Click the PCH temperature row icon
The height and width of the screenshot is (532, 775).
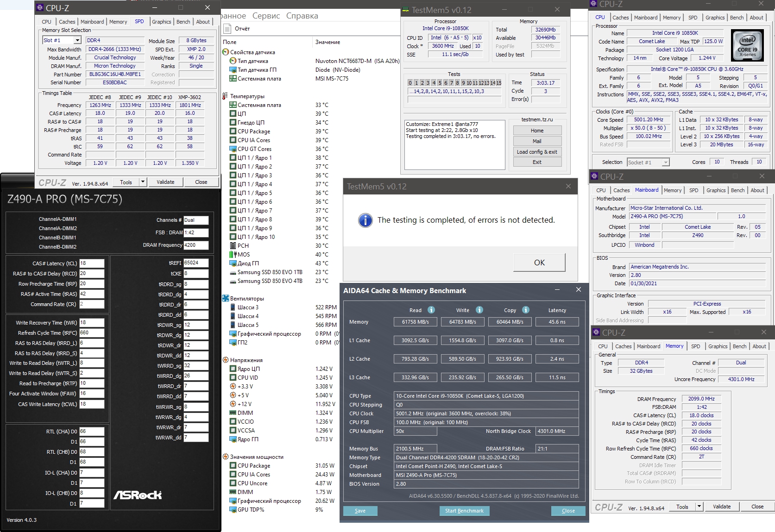pos(233,246)
